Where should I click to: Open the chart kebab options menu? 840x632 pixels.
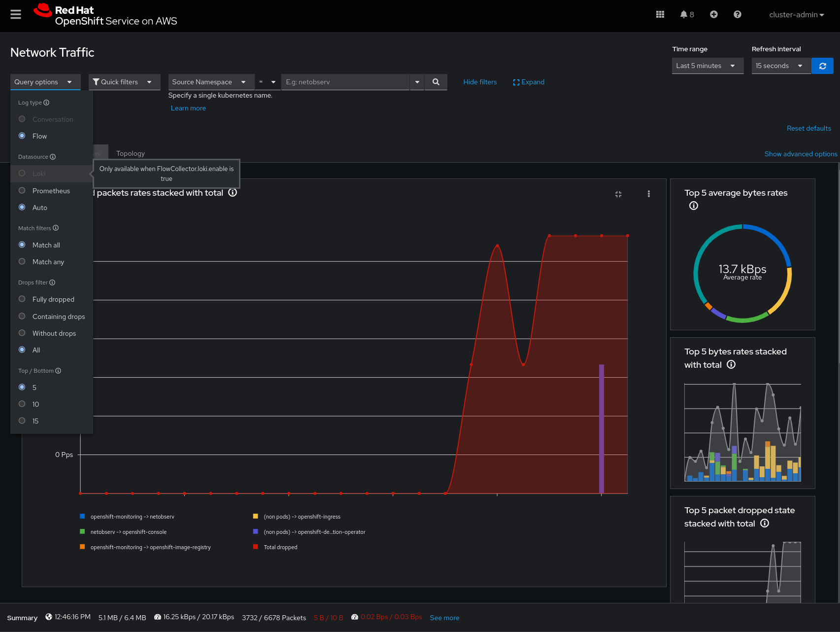[x=648, y=194]
